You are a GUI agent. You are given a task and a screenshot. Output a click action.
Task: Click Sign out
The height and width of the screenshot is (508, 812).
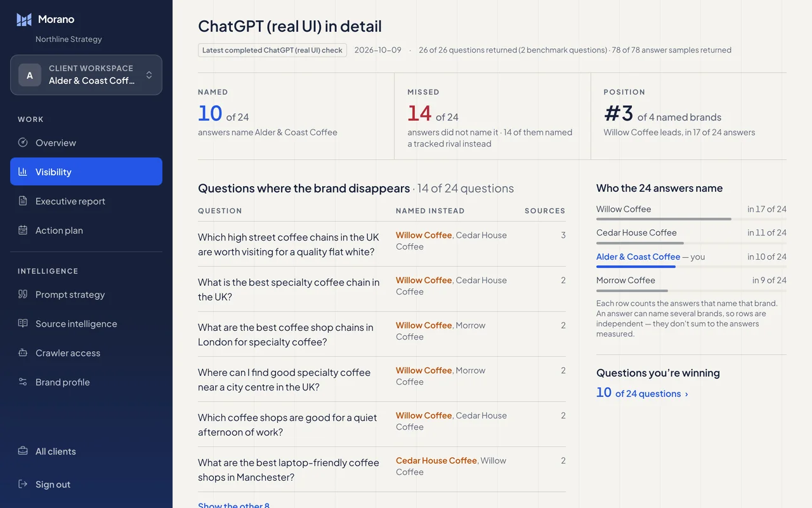(86, 484)
